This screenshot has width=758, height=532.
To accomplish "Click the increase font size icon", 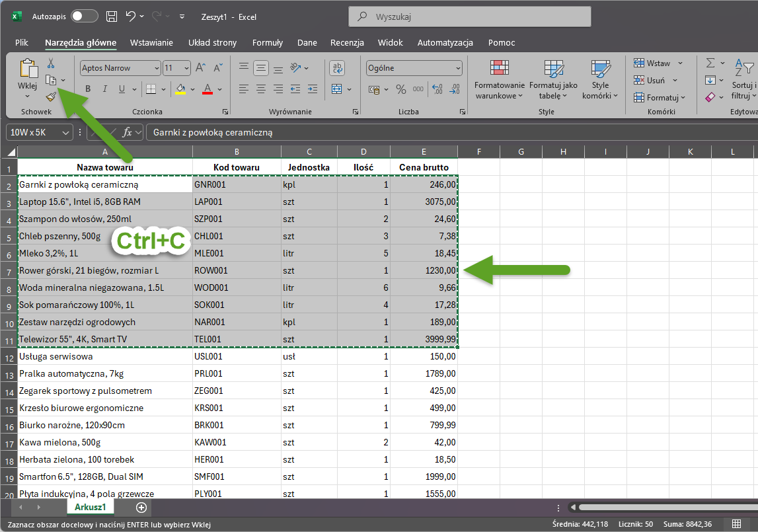I will pos(201,68).
